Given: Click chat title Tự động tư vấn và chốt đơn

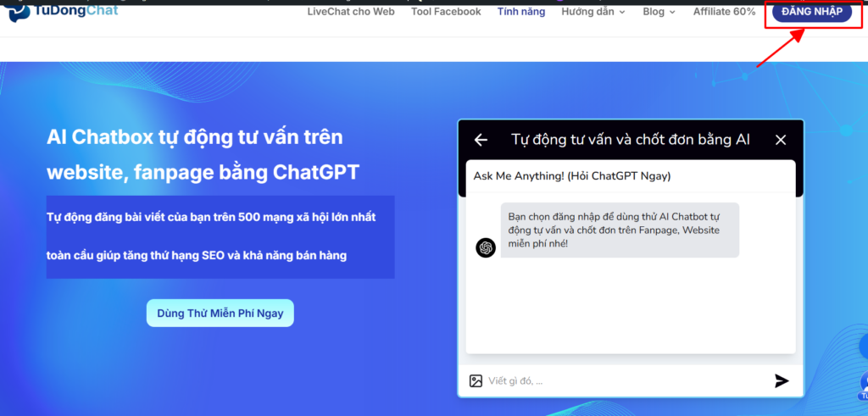Looking at the screenshot, I should pos(631,140).
